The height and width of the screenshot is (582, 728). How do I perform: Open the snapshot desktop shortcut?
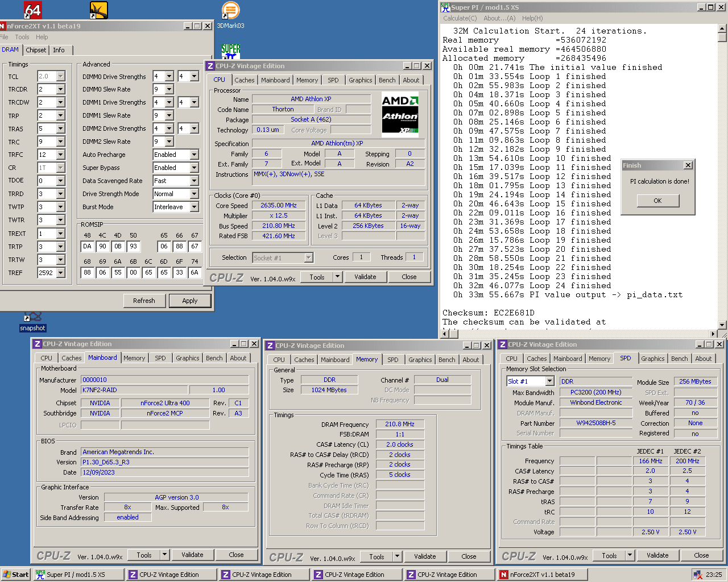[32, 322]
